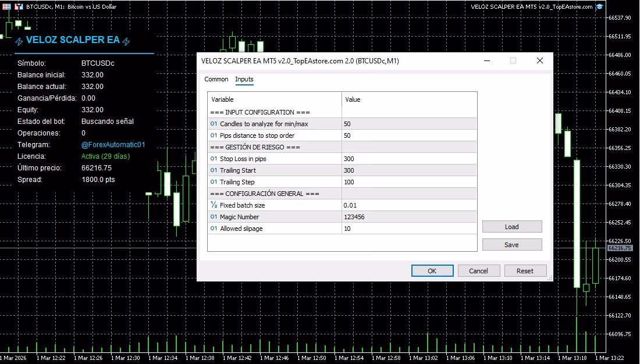Screen dimensions: 640x364
Task: Click the EA name label at chart top right
Action: [531, 6]
